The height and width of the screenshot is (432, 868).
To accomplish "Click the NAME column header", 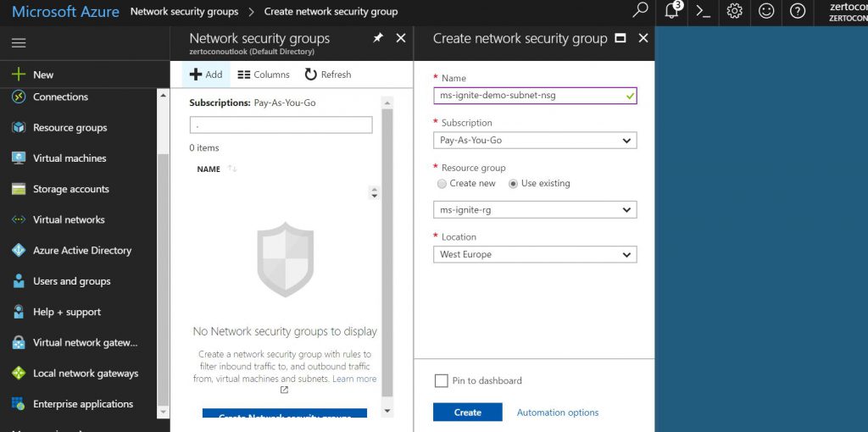I will click(x=209, y=169).
